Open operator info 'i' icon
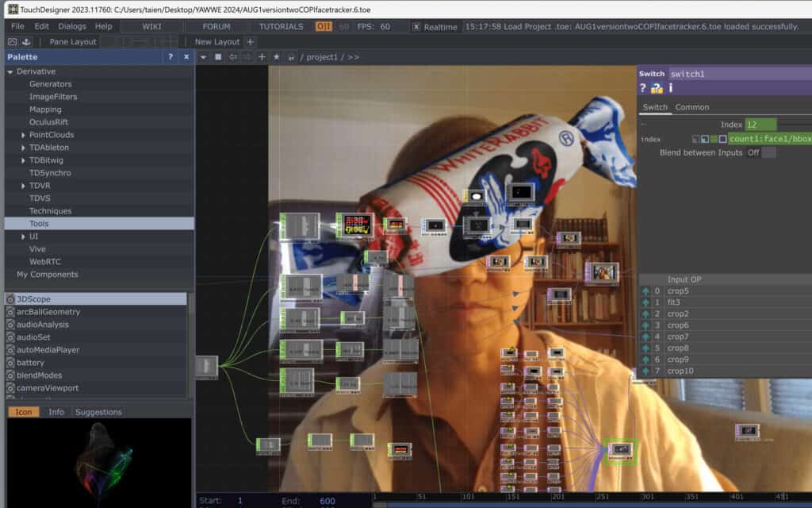812x508 pixels. [x=671, y=88]
